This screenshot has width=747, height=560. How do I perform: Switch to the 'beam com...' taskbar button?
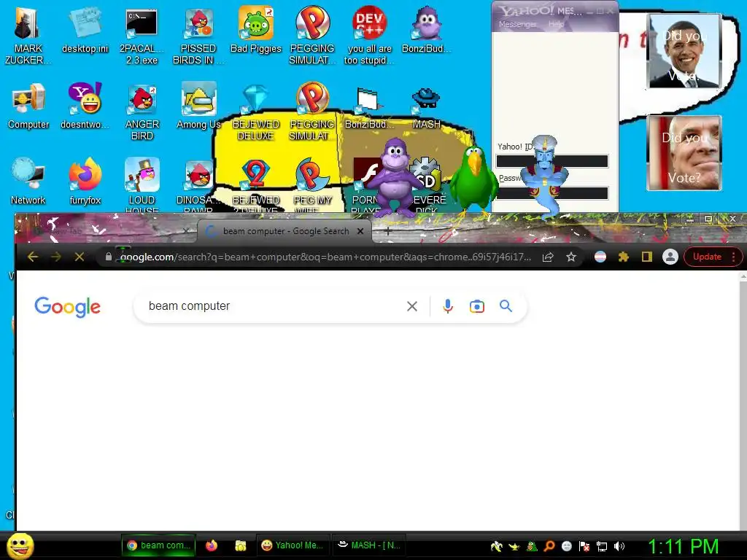pyautogui.click(x=158, y=545)
